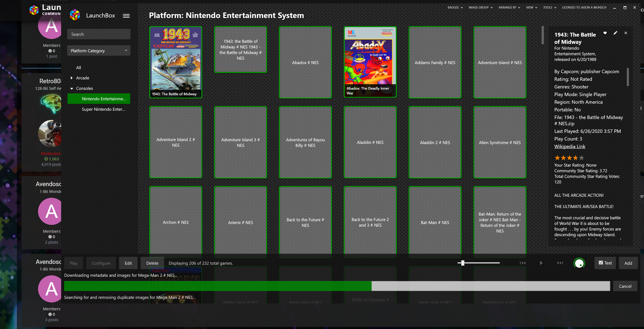Select 1943: The Battle of Midway cover
The width and height of the screenshot is (644, 329).
tap(176, 62)
